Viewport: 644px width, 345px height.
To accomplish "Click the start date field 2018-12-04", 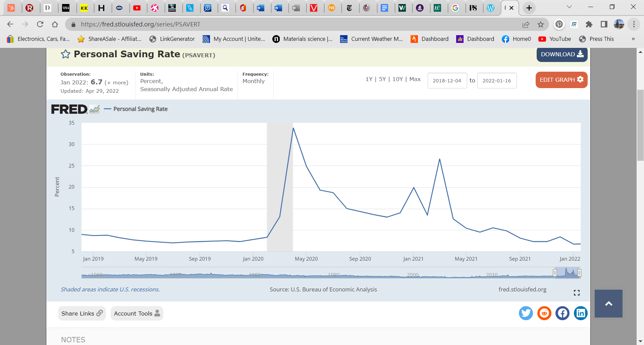I will coord(447,81).
